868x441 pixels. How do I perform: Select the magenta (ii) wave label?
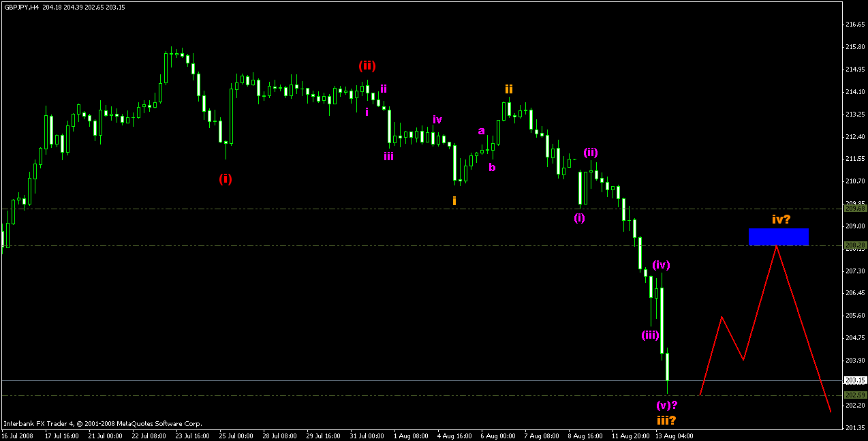click(591, 152)
